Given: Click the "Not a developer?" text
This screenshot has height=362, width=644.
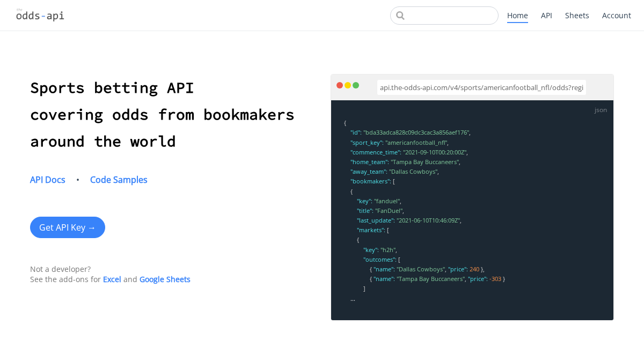Looking at the screenshot, I should click(x=61, y=269).
